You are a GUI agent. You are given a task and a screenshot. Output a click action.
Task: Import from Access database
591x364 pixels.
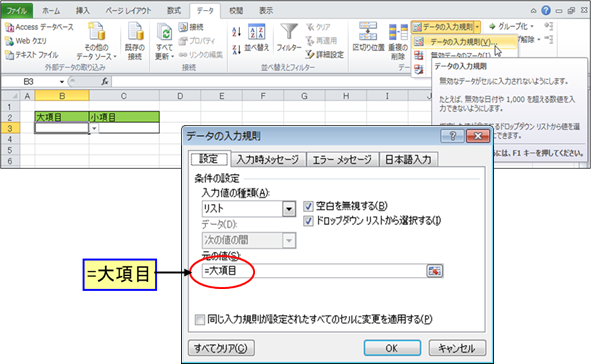(39, 27)
